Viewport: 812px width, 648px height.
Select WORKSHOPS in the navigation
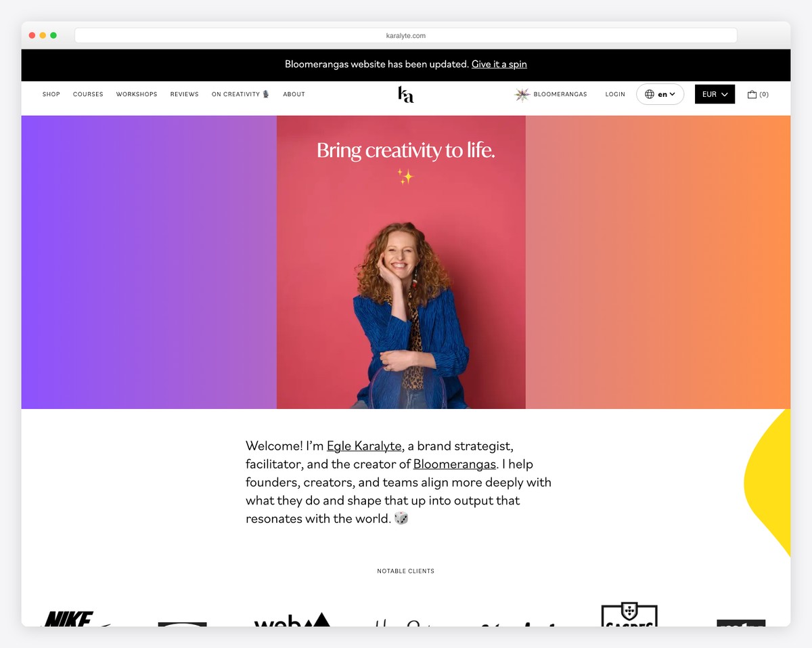coord(137,94)
